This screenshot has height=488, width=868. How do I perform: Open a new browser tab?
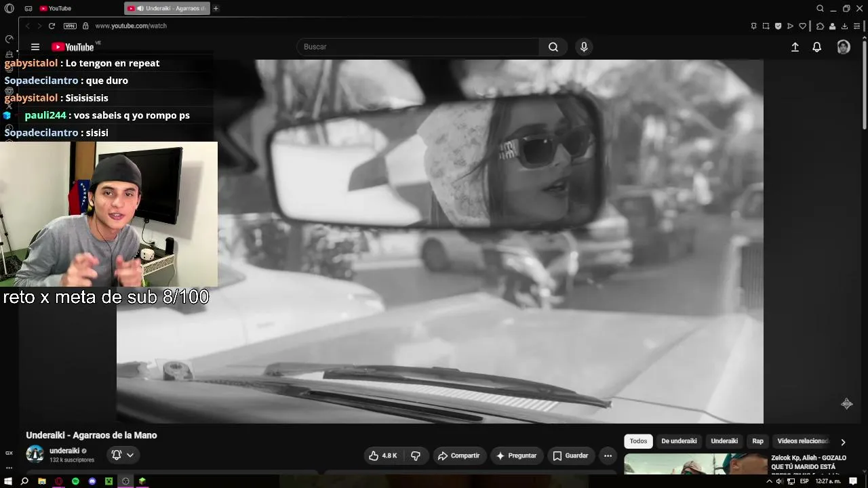click(x=216, y=9)
